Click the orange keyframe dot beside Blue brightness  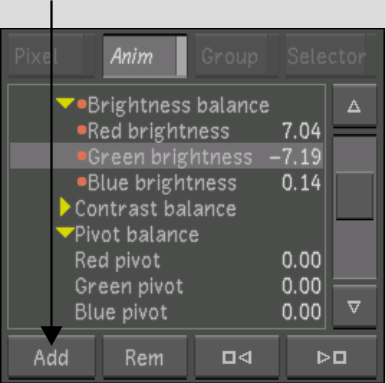tap(82, 182)
